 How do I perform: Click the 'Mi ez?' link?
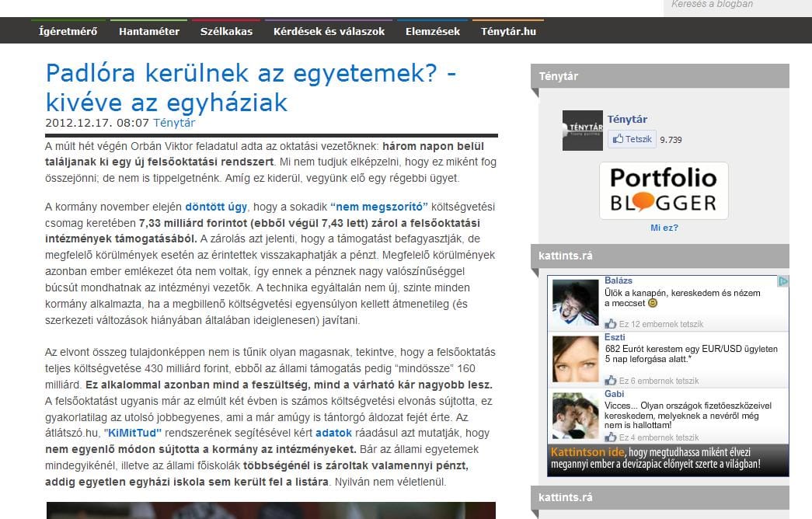pos(664,228)
